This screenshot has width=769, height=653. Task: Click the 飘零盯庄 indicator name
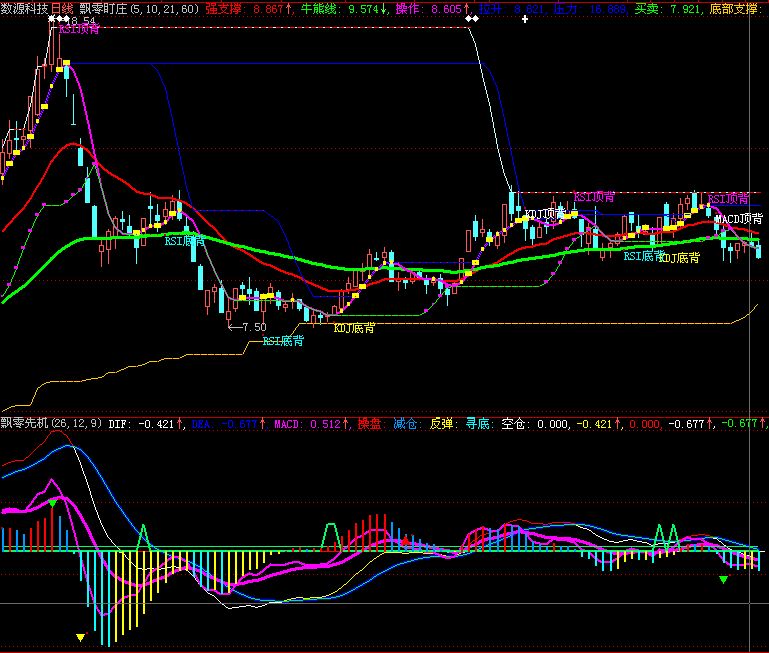103,8
